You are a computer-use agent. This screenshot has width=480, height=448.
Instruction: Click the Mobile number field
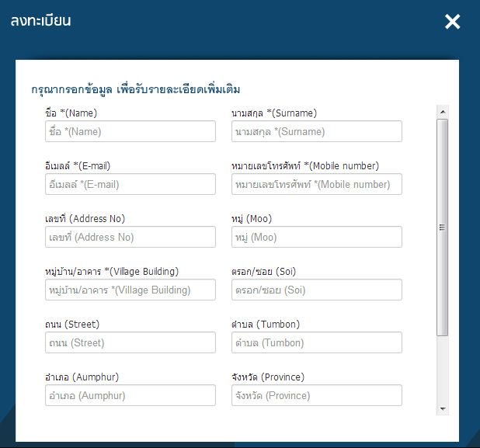pyautogui.click(x=317, y=185)
